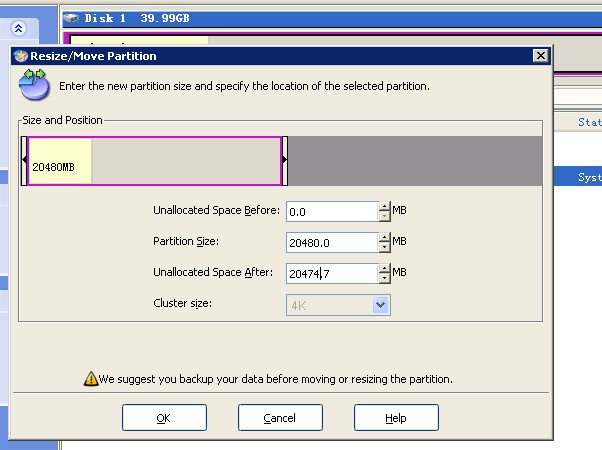The height and width of the screenshot is (450, 602).
Task: Click the Resize/Move Partition title bar icon
Action: pyautogui.click(x=20, y=57)
